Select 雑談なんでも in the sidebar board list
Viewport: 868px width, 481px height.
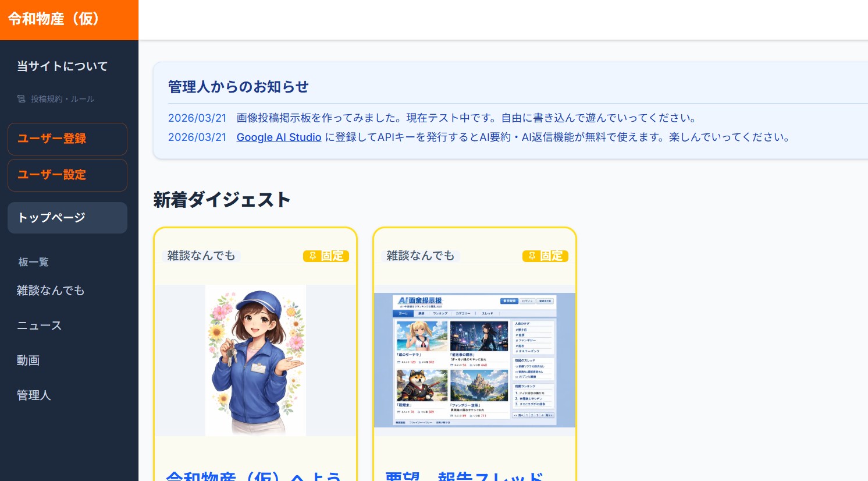point(51,291)
